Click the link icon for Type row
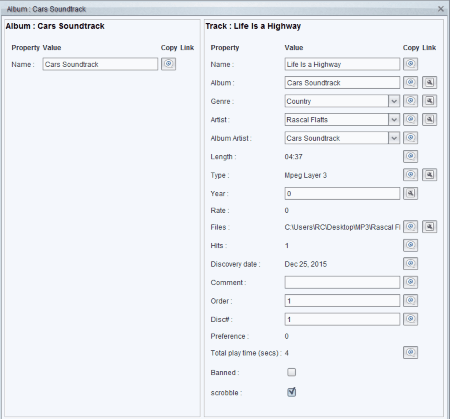The width and height of the screenshot is (450, 419). [x=429, y=175]
